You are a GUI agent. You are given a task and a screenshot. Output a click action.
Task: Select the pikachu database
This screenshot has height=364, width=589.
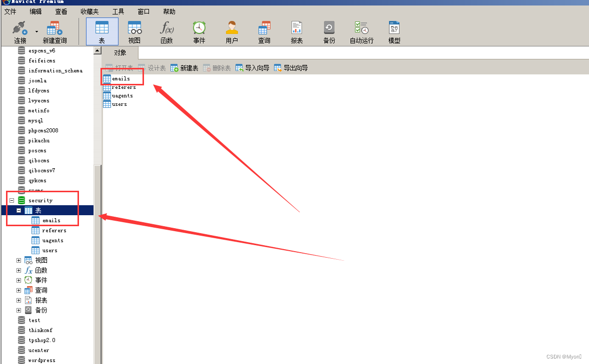(34, 140)
